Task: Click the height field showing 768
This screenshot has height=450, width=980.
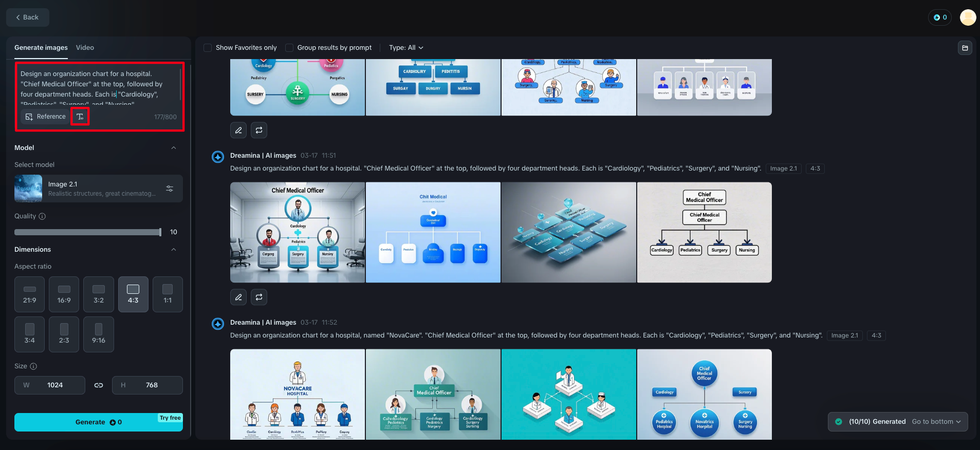Action: (x=147, y=385)
